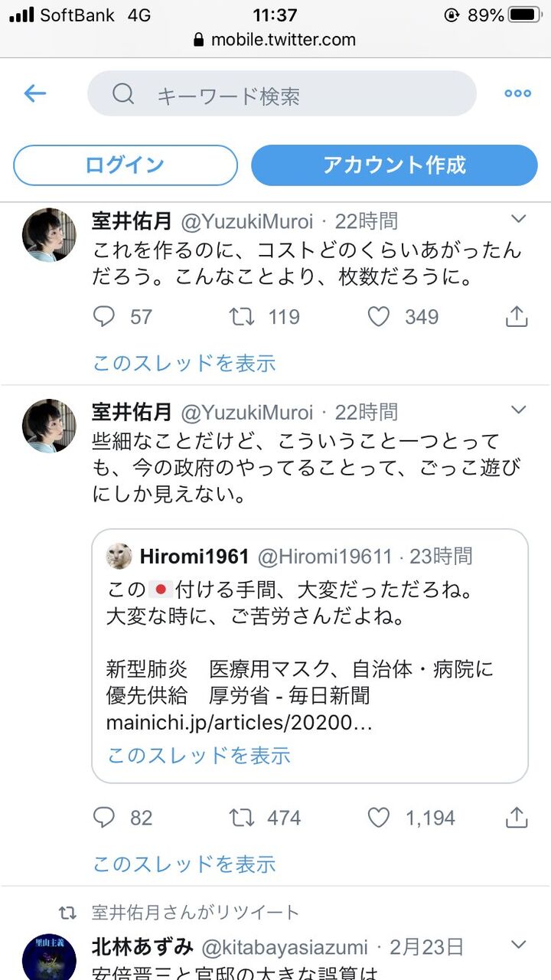
Task: Retweet the tweet with 119 retweets
Action: 242,317
